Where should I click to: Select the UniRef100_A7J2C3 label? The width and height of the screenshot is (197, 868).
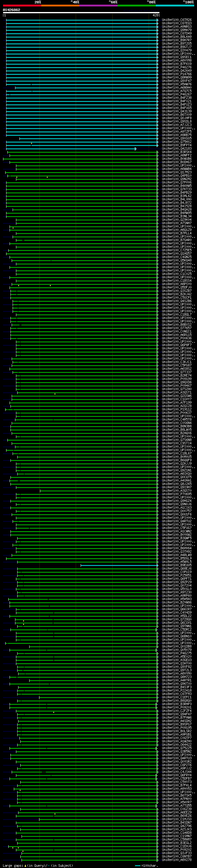tap(177, 125)
